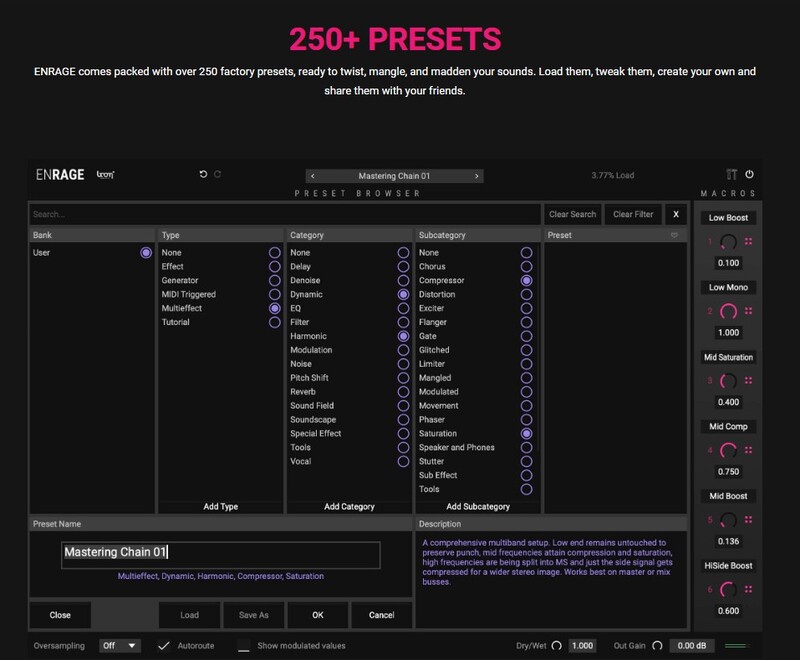Click the Dry/Wet value 1.000 field
800x660 pixels.
coord(582,646)
